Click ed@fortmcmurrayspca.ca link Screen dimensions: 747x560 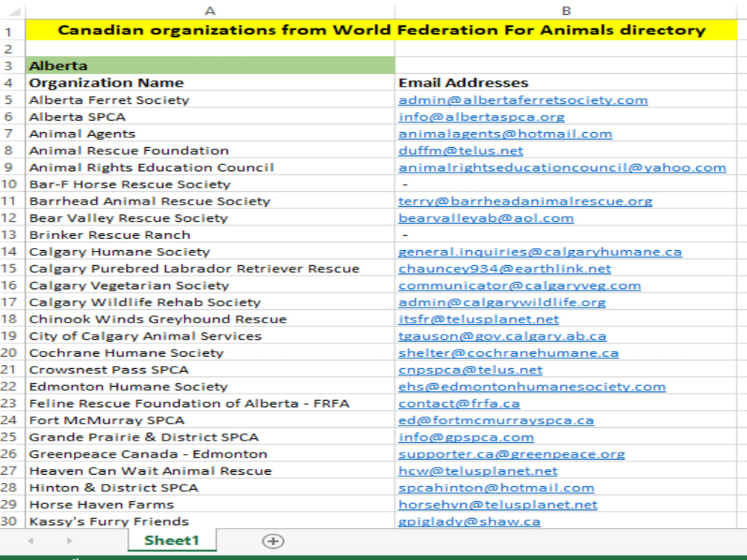click(496, 420)
